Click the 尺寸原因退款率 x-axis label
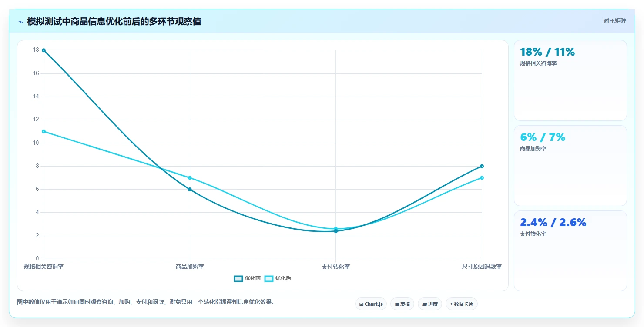The height and width of the screenshot is (327, 644). coord(482,267)
